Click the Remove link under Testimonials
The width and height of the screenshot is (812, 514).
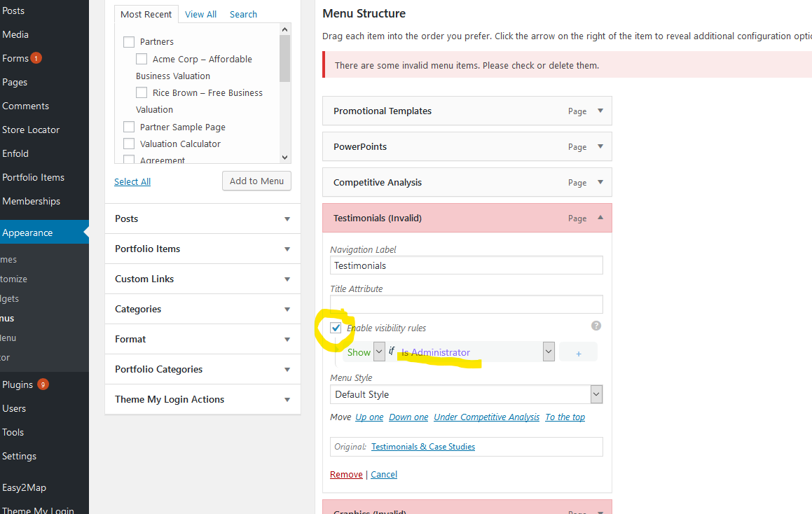click(x=346, y=474)
